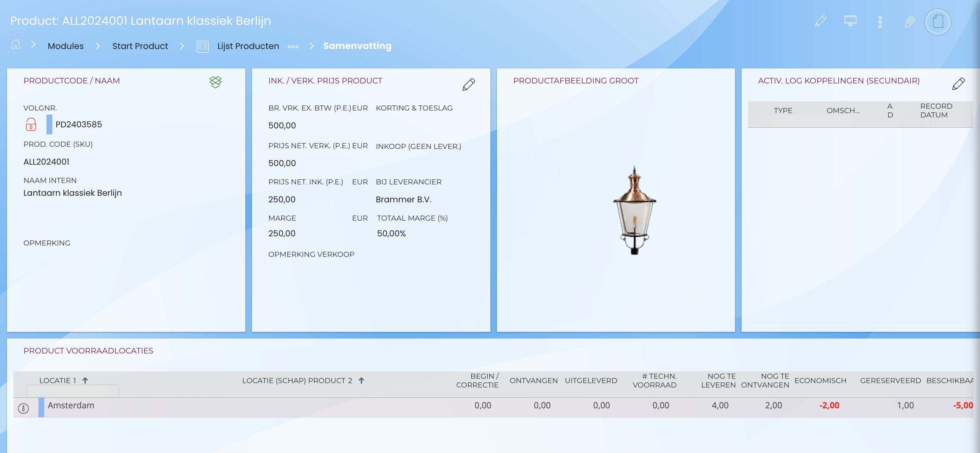Click Prijs Net. Ink. value 250,00
Image resolution: width=980 pixels, height=453 pixels.
click(282, 199)
